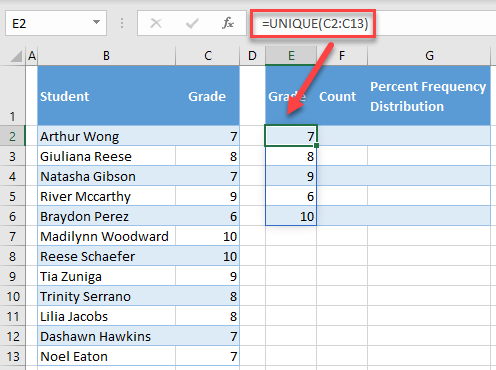Select row 8 header
The width and height of the screenshot is (496, 370).
tap(12, 256)
